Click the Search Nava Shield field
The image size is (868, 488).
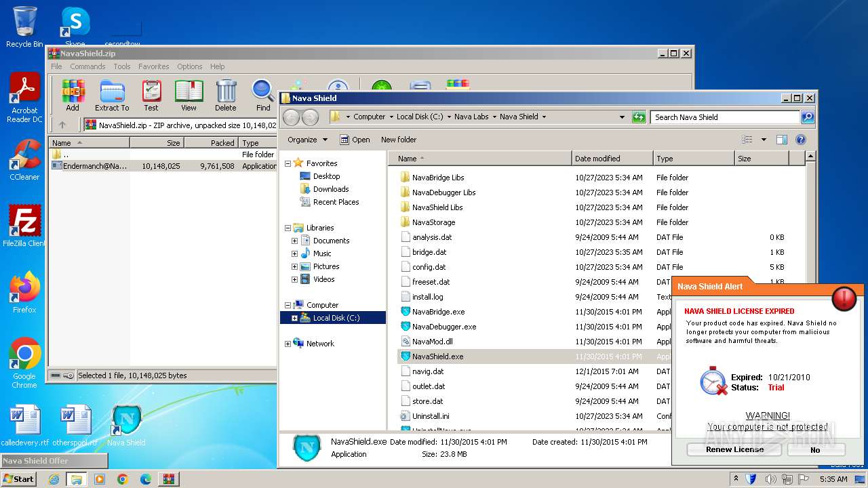point(724,117)
